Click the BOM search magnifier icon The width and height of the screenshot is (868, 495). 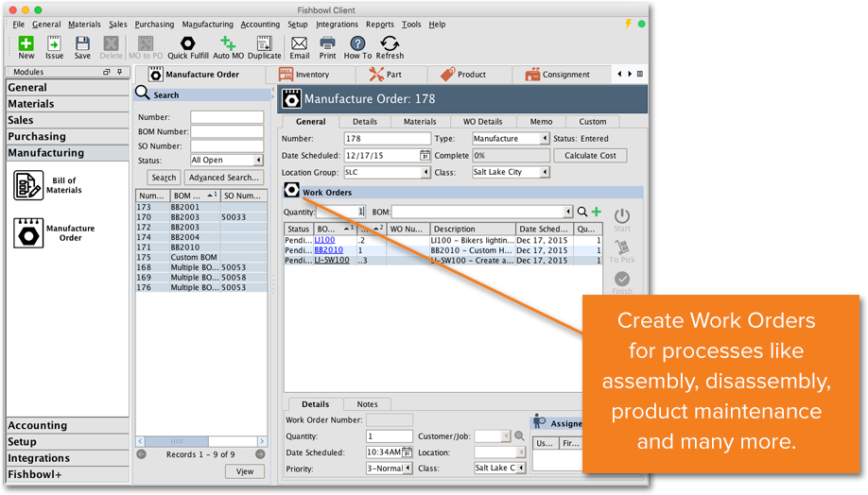click(582, 212)
